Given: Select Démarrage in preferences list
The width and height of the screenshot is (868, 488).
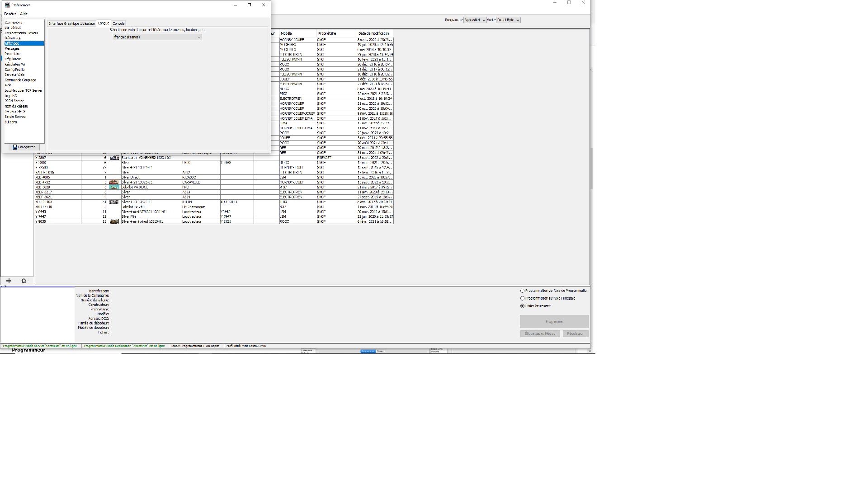Looking at the screenshot, I should (24, 38).
